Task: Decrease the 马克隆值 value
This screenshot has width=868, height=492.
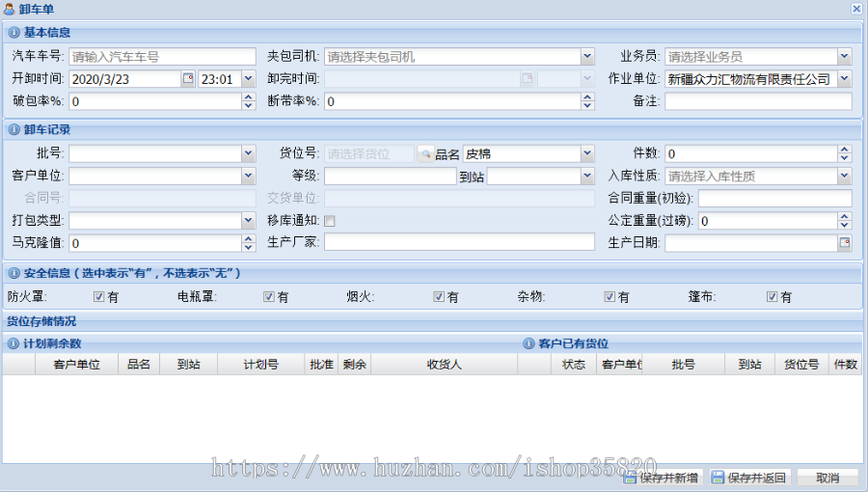Action: pos(249,247)
